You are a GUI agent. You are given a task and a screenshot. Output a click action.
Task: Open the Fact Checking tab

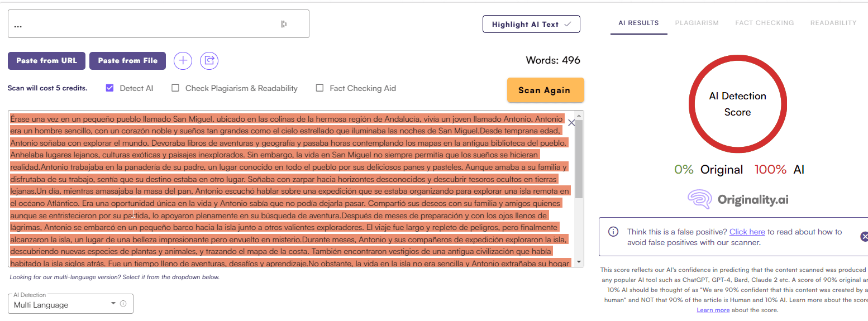click(764, 23)
